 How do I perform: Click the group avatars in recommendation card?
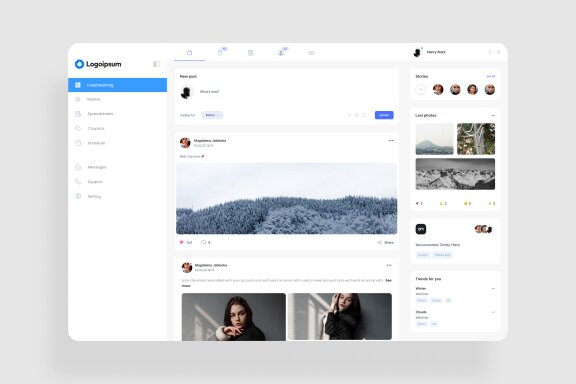point(483,229)
